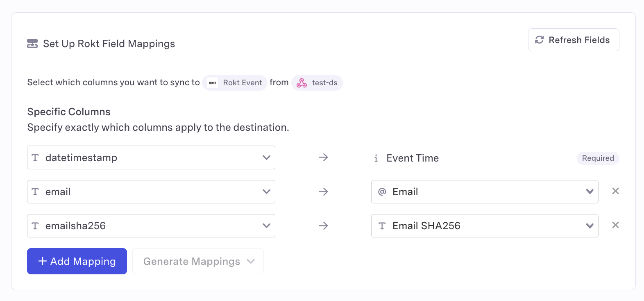644x301 pixels.
Task: Remove the Email SHA256 mapping row
Action: [x=615, y=225]
